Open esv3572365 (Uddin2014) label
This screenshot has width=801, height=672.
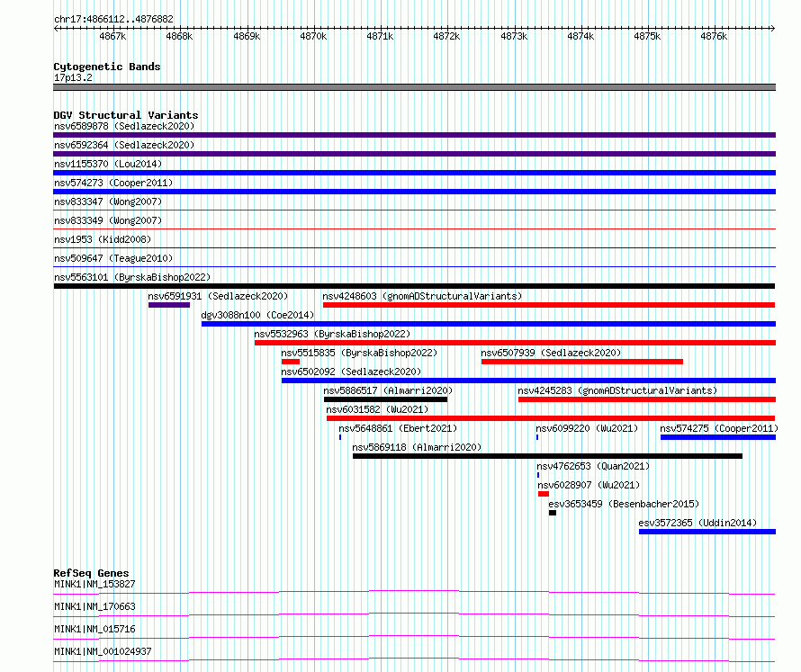pyautogui.click(x=697, y=523)
